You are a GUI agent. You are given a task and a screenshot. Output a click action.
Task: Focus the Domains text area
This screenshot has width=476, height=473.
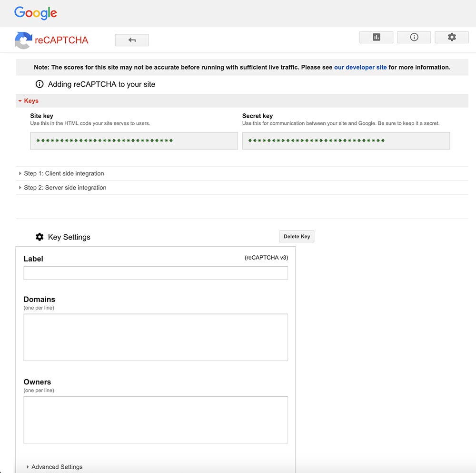[156, 337]
